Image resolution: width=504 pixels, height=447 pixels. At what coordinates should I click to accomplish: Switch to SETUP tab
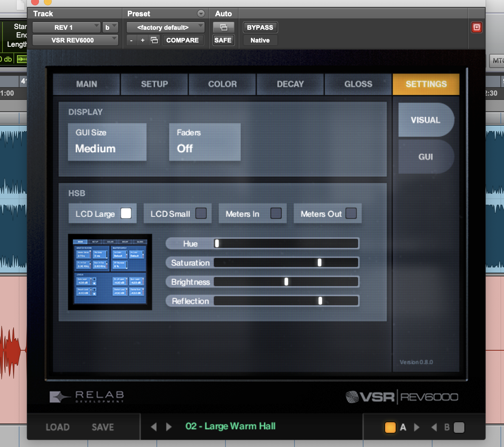click(x=154, y=84)
